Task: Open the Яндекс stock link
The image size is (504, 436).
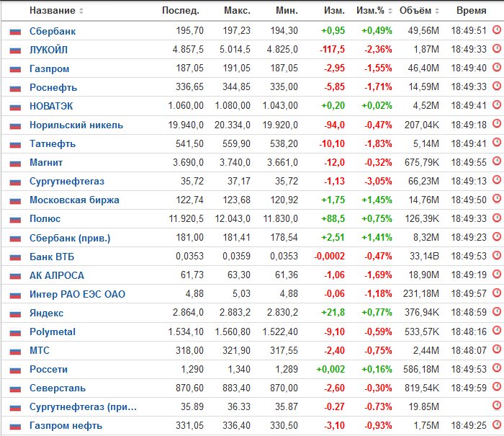Action: click(x=46, y=313)
